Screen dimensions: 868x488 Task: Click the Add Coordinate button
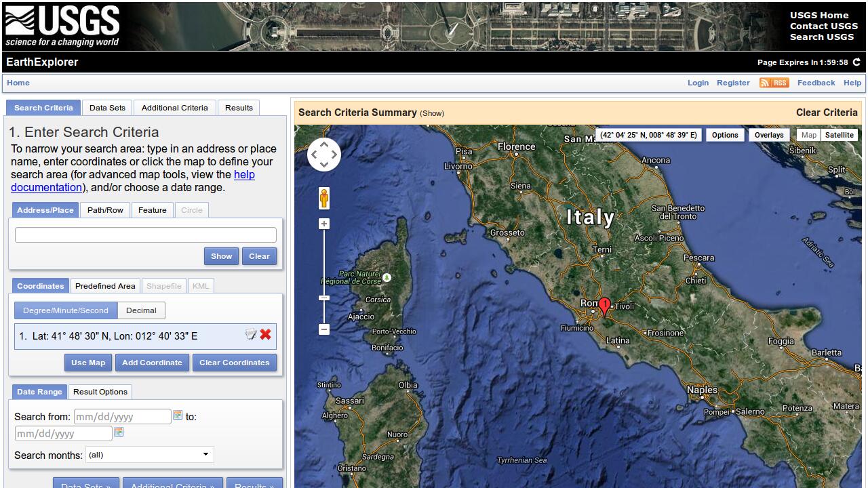[152, 363]
